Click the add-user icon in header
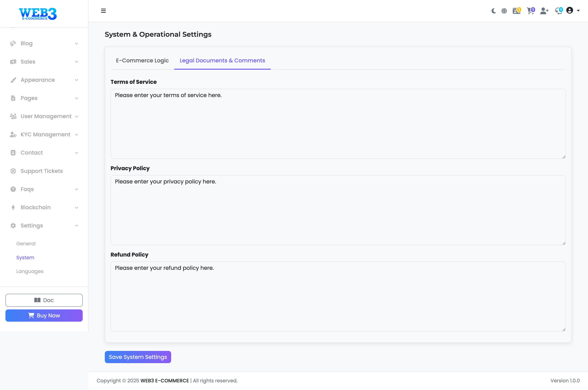588x390 pixels. tap(544, 11)
